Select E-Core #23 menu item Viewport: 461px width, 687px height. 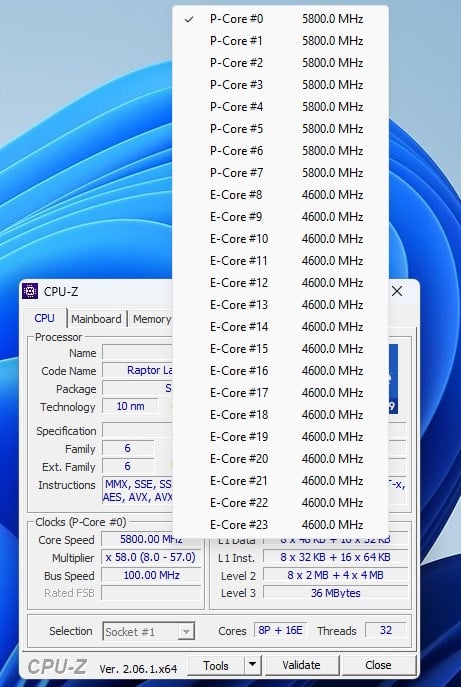(280, 524)
